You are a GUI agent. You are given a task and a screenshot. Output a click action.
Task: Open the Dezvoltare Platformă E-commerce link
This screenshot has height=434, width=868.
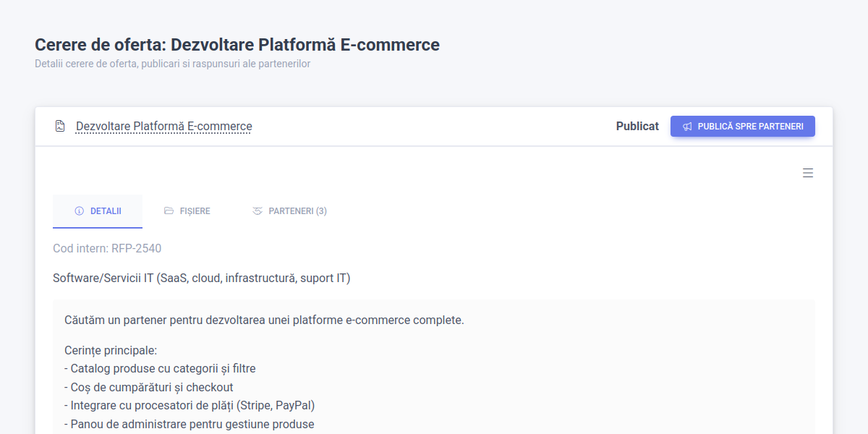(163, 126)
